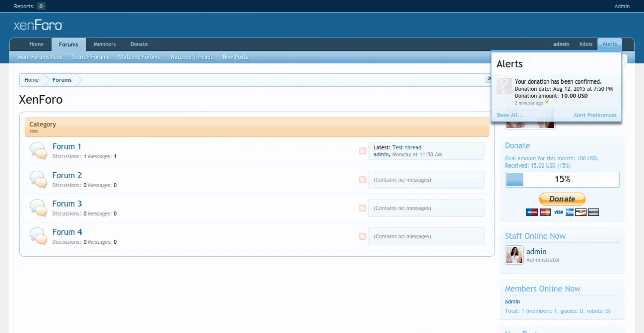Open the admin account menu
This screenshot has height=333, width=644.
click(561, 44)
